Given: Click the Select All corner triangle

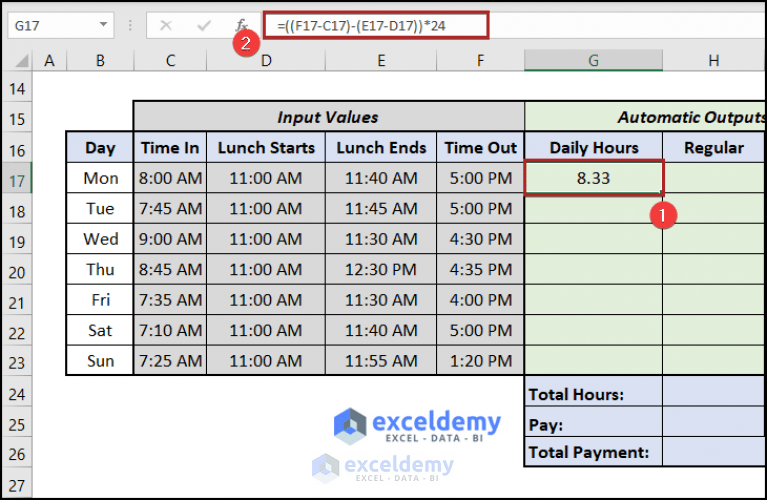Looking at the screenshot, I should [21, 61].
